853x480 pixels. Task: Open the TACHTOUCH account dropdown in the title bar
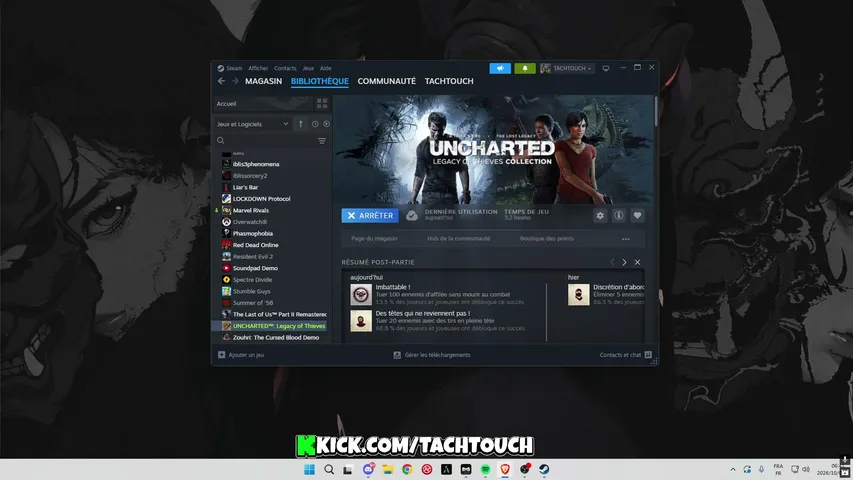point(566,68)
